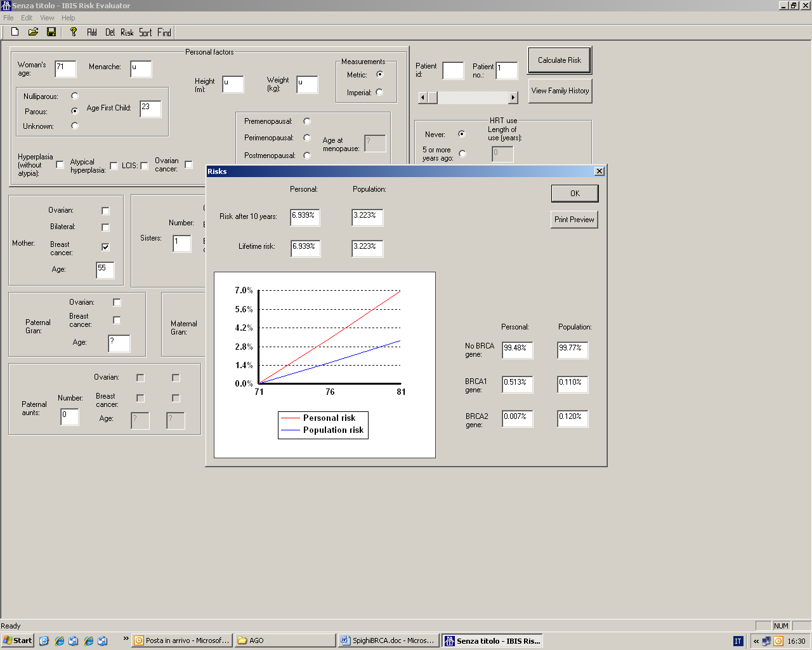
Task: Click the Paternal aunts Number field
Action: [x=70, y=417]
